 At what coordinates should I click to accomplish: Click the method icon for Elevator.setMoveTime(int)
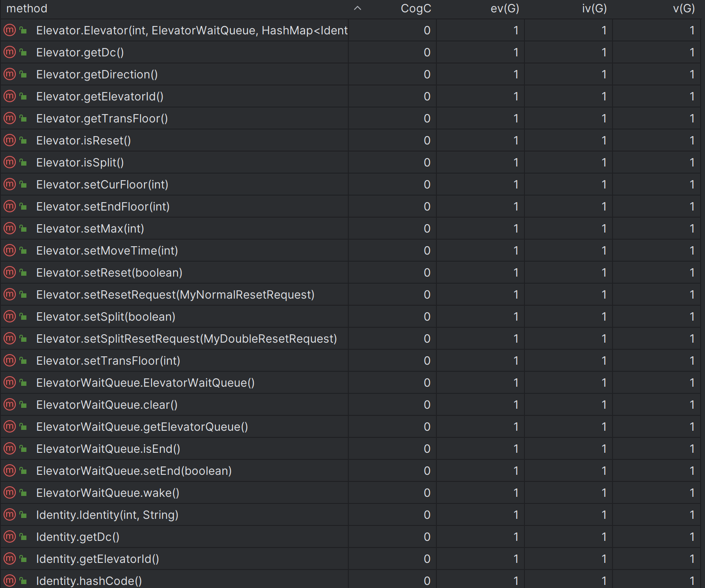click(10, 250)
